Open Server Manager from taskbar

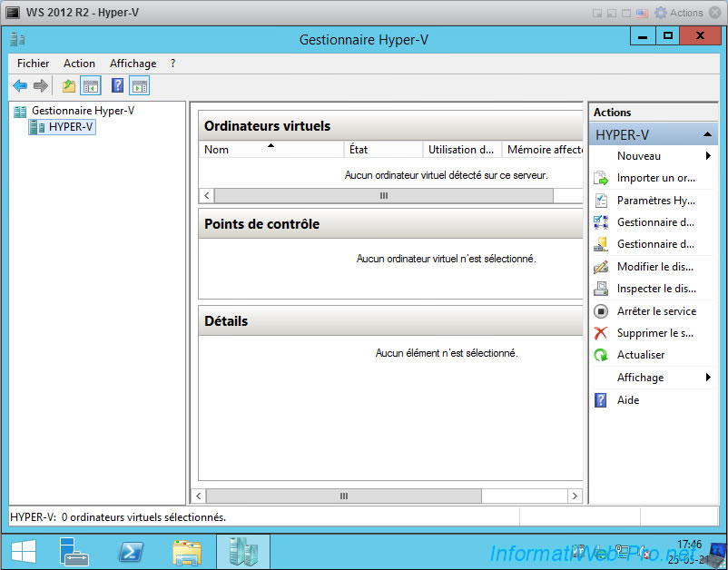pos(74,553)
